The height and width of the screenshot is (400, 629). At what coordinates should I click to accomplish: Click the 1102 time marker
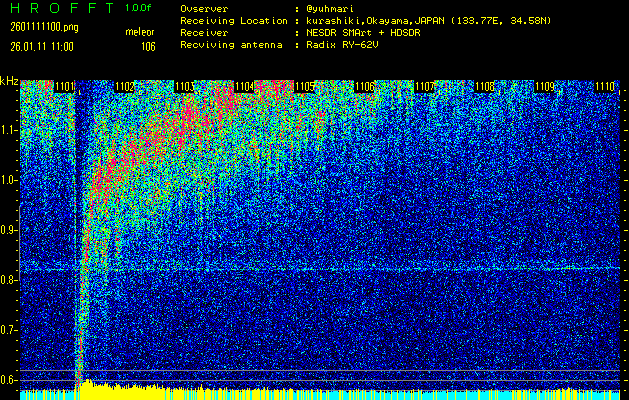[x=125, y=88]
